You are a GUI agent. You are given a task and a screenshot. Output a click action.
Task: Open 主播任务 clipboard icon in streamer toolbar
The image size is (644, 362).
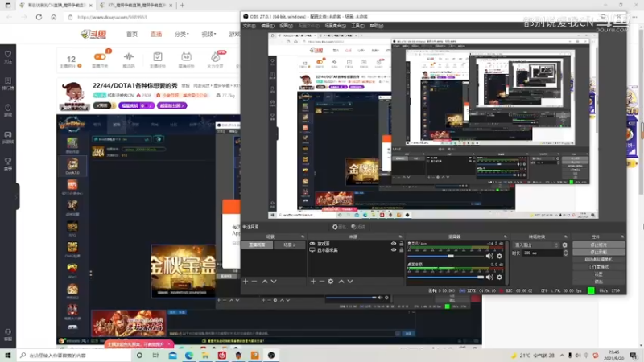pyautogui.click(x=157, y=59)
